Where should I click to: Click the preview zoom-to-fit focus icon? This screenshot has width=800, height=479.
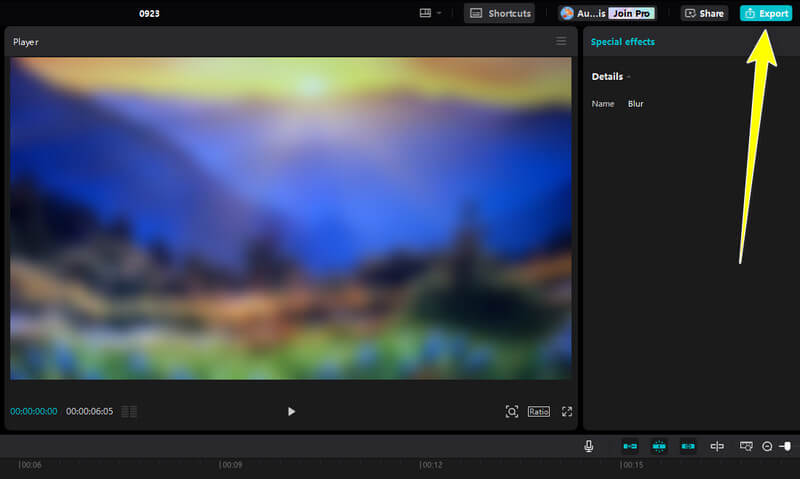pos(512,411)
